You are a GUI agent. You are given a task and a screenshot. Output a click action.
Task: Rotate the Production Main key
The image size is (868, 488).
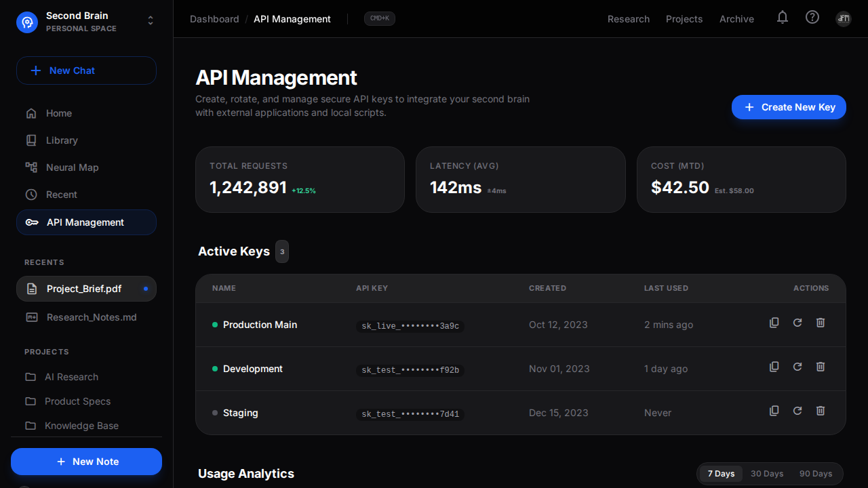pyautogui.click(x=797, y=323)
